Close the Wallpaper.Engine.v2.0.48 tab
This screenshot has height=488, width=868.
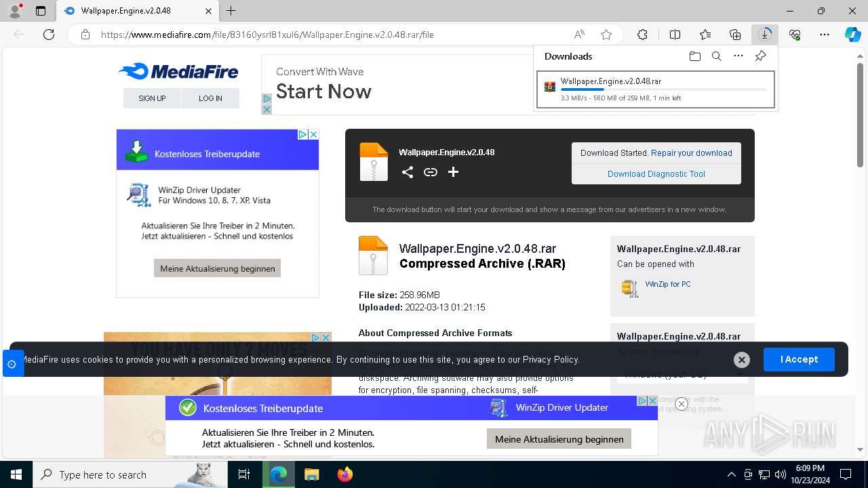click(x=209, y=11)
